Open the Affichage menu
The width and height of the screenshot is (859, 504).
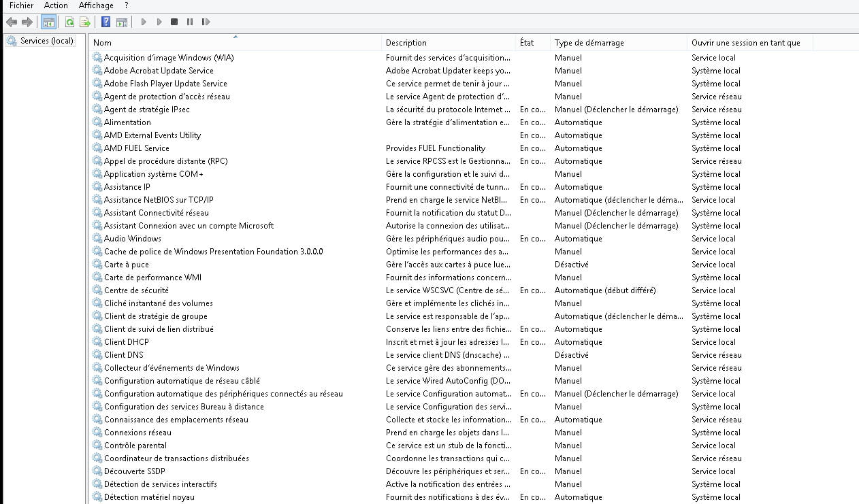[x=96, y=5]
